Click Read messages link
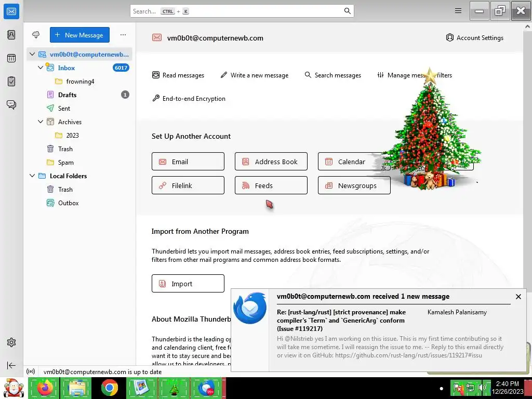 point(178,75)
